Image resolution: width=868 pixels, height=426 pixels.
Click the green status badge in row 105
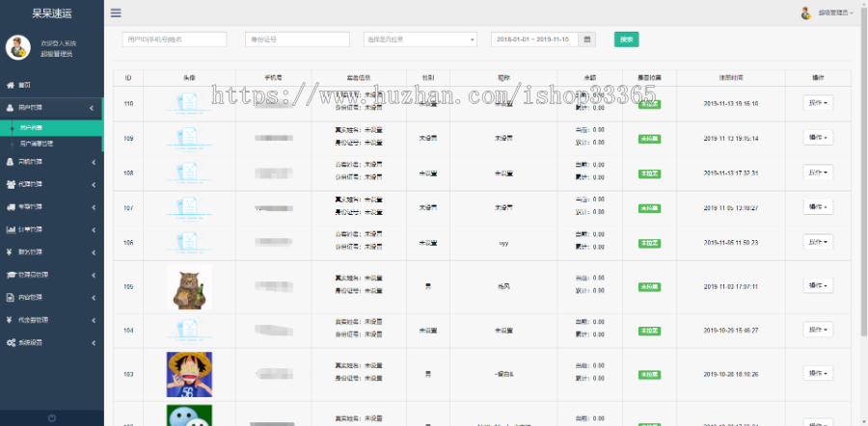[x=649, y=286]
